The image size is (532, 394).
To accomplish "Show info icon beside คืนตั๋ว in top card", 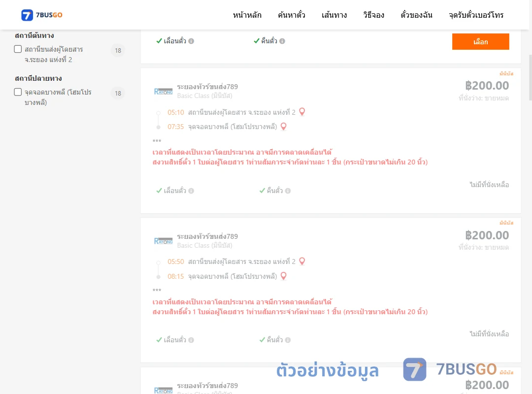I will (x=282, y=41).
